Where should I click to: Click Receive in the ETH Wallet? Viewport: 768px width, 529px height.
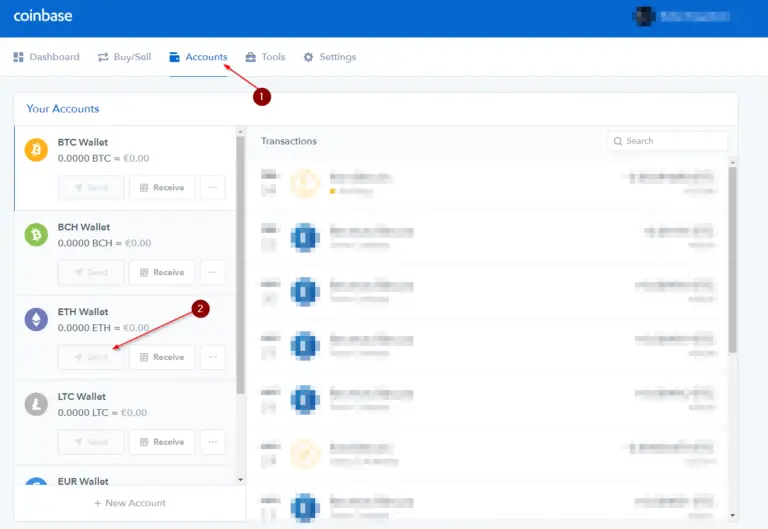[162, 357]
